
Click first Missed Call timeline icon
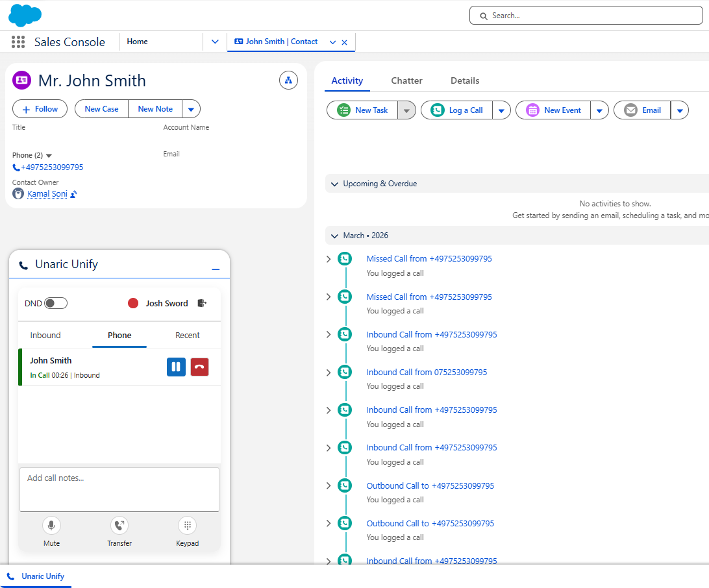click(345, 258)
